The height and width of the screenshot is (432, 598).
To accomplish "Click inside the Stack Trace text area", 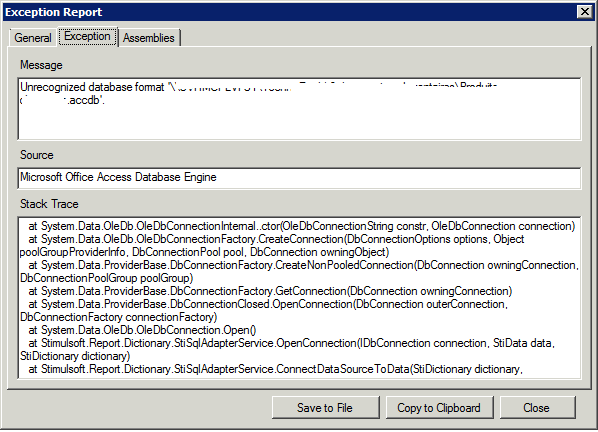I will 299,298.
